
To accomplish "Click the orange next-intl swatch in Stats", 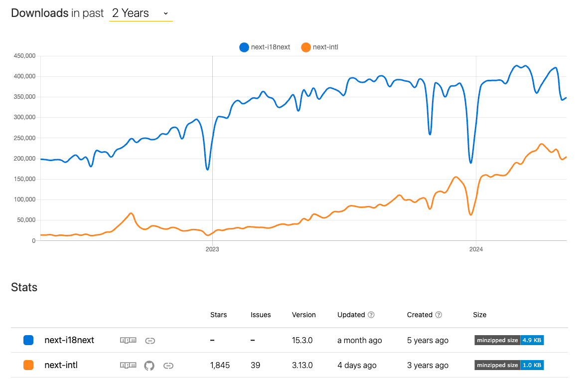I will point(28,365).
